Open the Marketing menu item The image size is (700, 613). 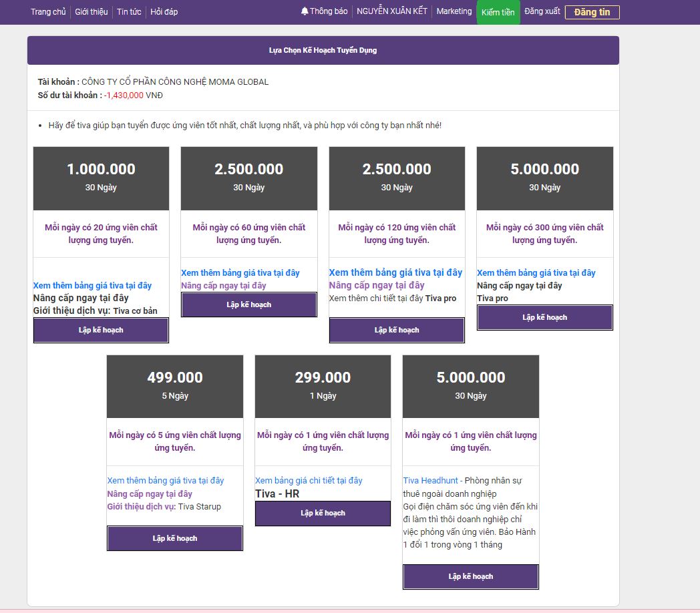pyautogui.click(x=454, y=11)
